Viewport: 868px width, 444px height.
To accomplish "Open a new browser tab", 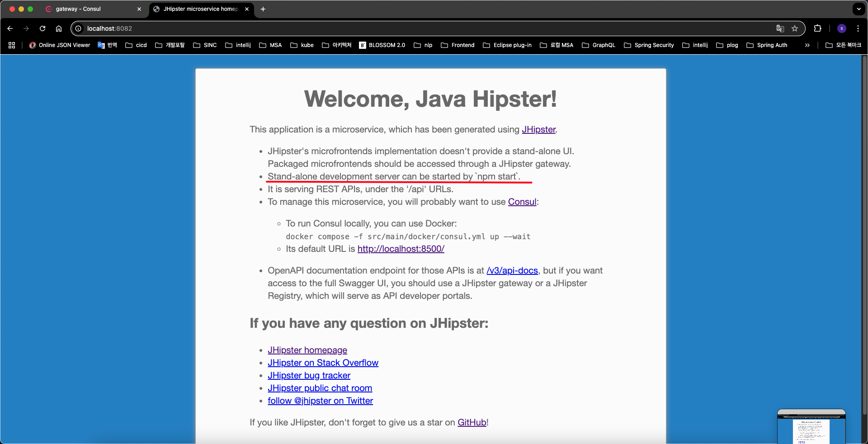I will tap(263, 9).
